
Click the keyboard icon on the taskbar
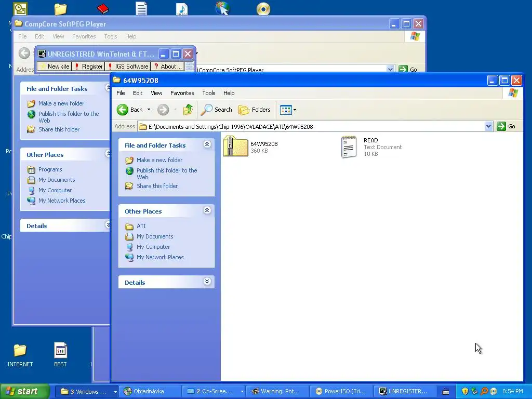(x=446, y=392)
